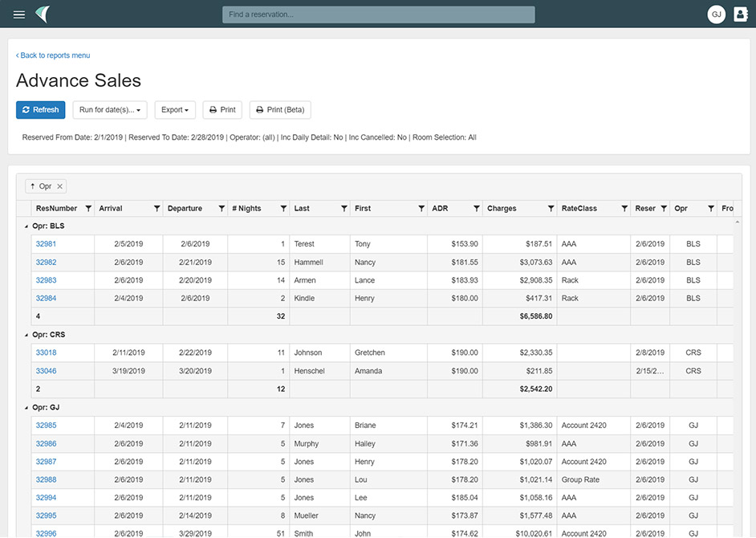756x538 pixels.
Task: Click the first name Gretchen cell
Action: coord(388,353)
